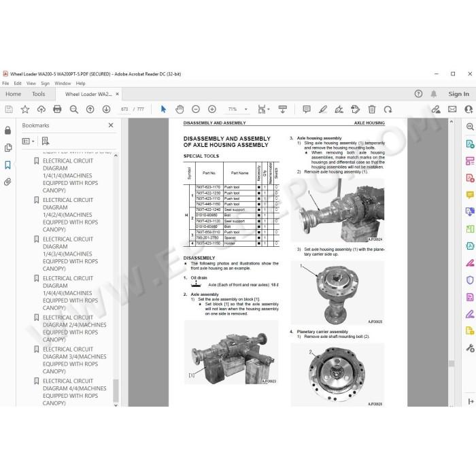Rotate page with circular arrow icon

[x=388, y=109]
